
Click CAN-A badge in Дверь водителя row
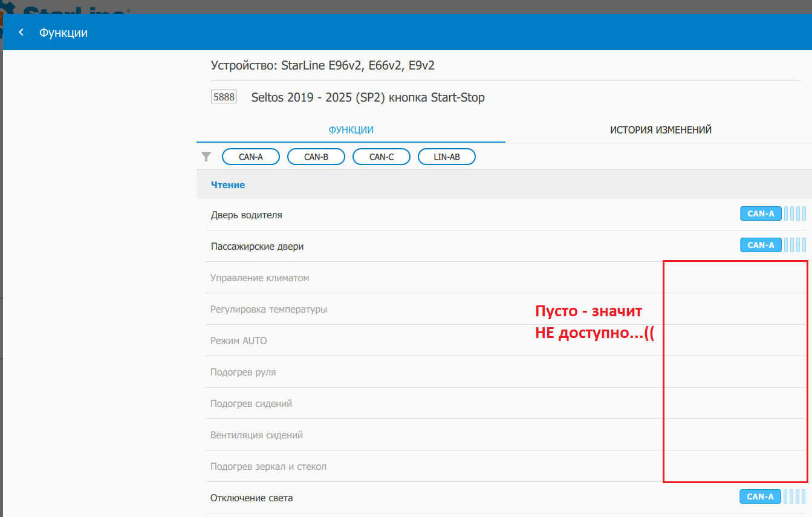pos(761,213)
